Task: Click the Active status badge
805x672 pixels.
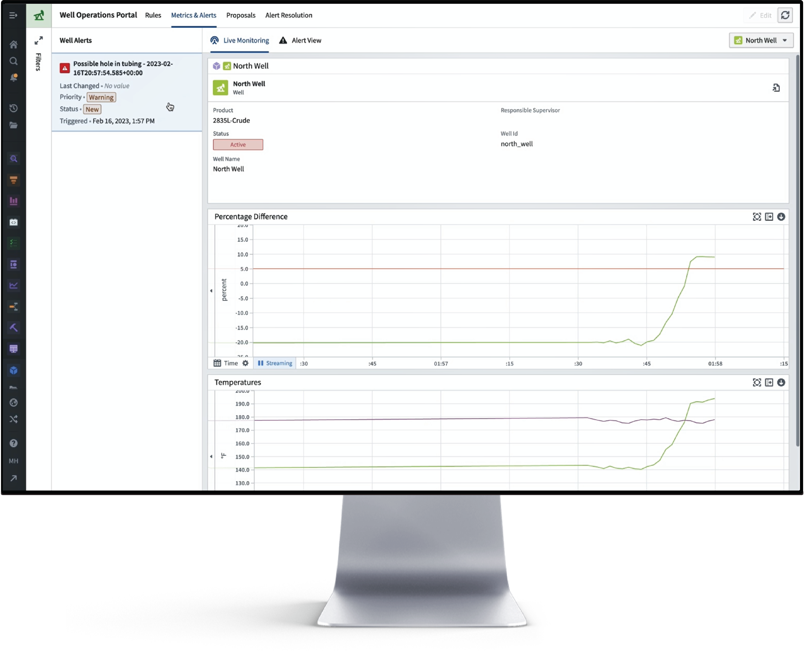Action: [x=238, y=144]
